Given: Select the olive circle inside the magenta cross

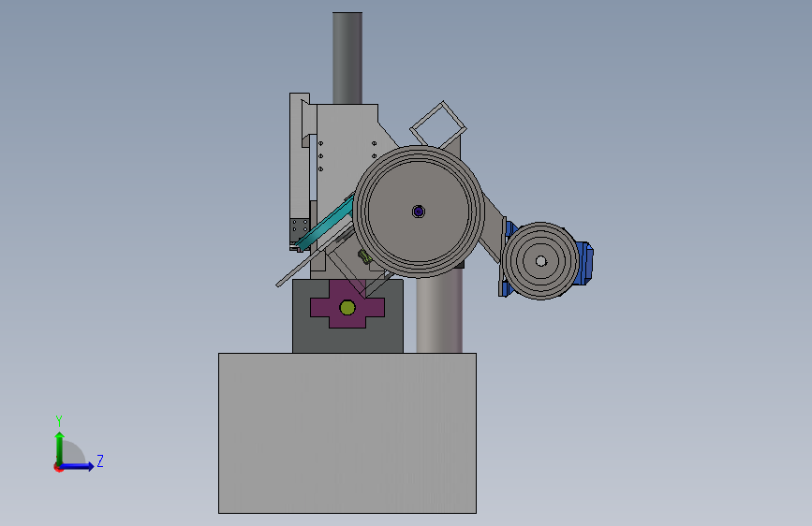Looking at the screenshot, I should 347,308.
